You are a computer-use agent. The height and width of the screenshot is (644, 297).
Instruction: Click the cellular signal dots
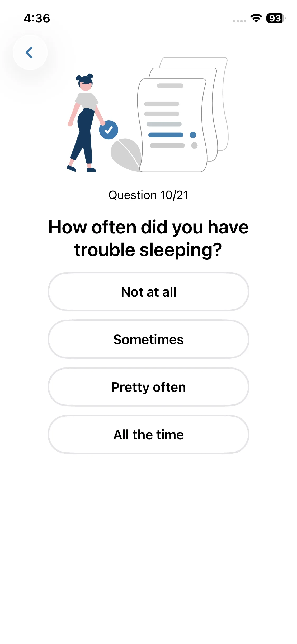tap(239, 21)
